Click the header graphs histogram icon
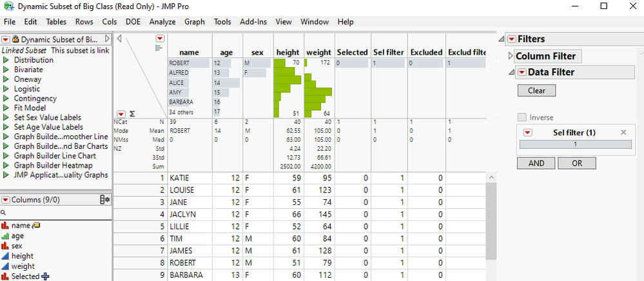This screenshot has width=644, height=281. pyautogui.click(x=159, y=48)
